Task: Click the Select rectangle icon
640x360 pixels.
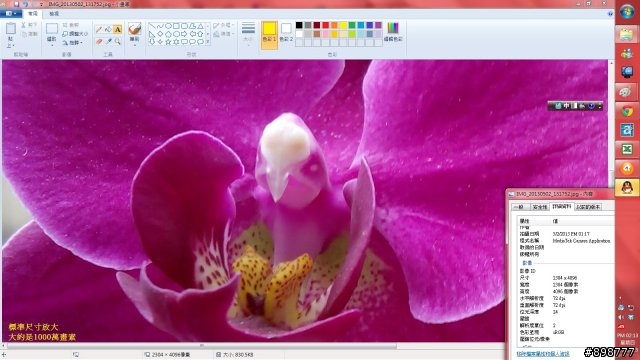Action: pos(51,29)
